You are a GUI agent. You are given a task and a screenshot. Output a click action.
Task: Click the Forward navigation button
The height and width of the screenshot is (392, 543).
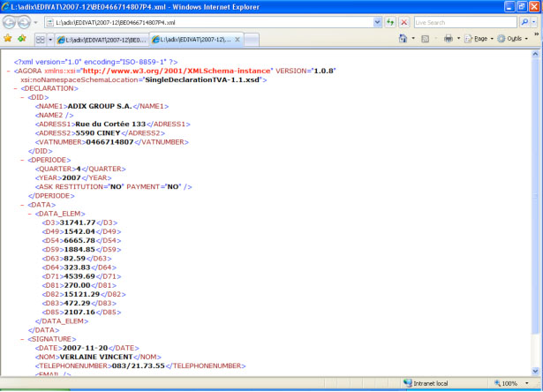tap(24, 22)
